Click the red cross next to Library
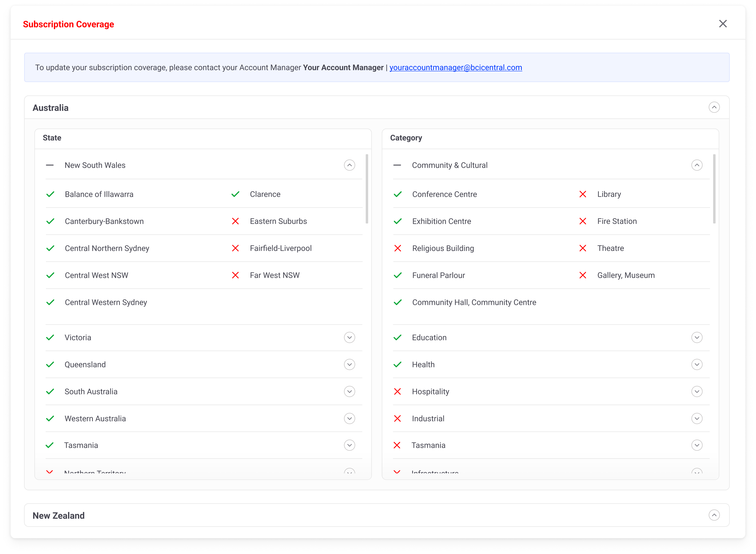756x554 pixels. point(583,194)
